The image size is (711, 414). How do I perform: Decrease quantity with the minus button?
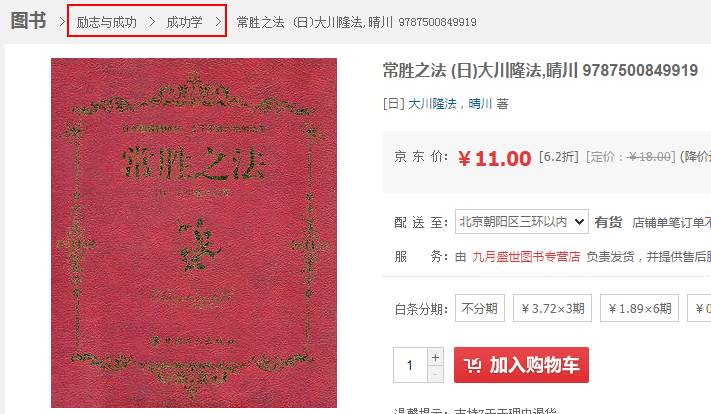[x=435, y=374]
